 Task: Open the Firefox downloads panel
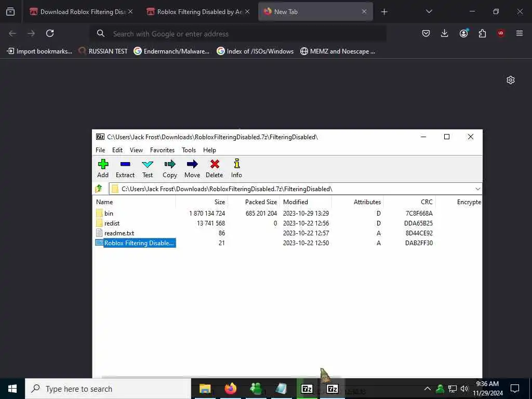tap(445, 33)
